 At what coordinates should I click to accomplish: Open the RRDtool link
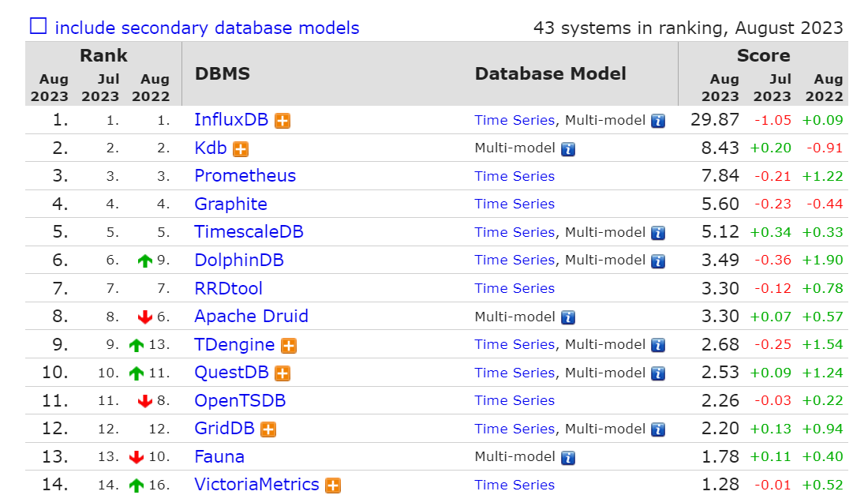tap(229, 288)
